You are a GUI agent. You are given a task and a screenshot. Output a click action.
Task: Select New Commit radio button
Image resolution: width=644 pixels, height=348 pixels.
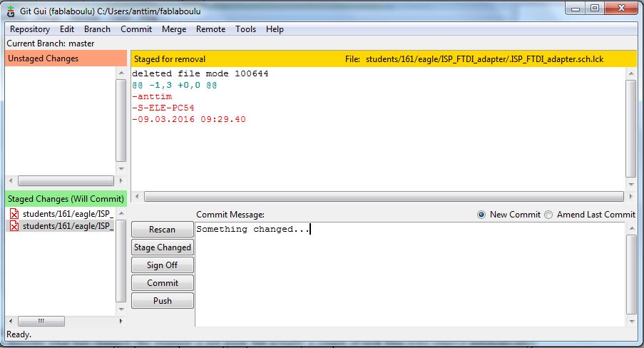click(481, 215)
